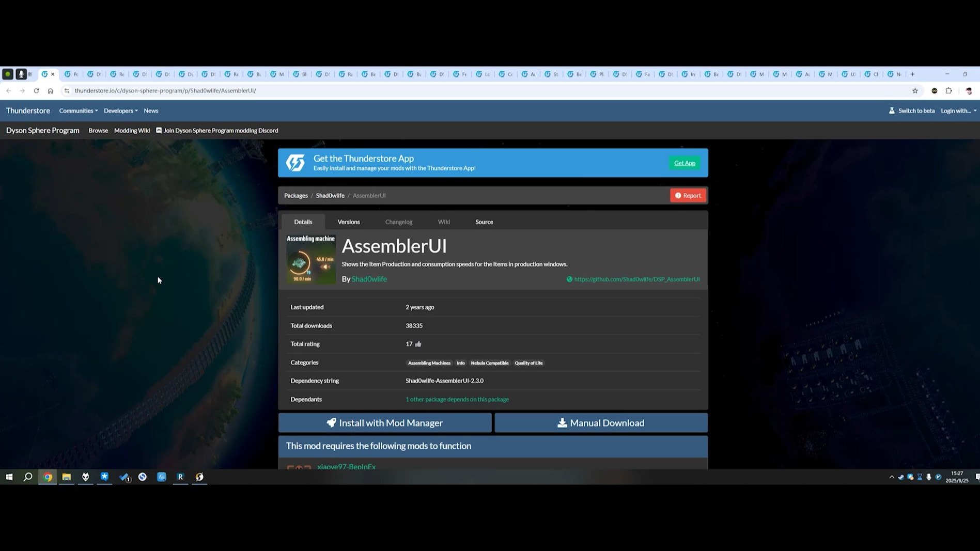Image resolution: width=980 pixels, height=551 pixels.
Task: Click total downloads value 38335
Action: coord(414,326)
